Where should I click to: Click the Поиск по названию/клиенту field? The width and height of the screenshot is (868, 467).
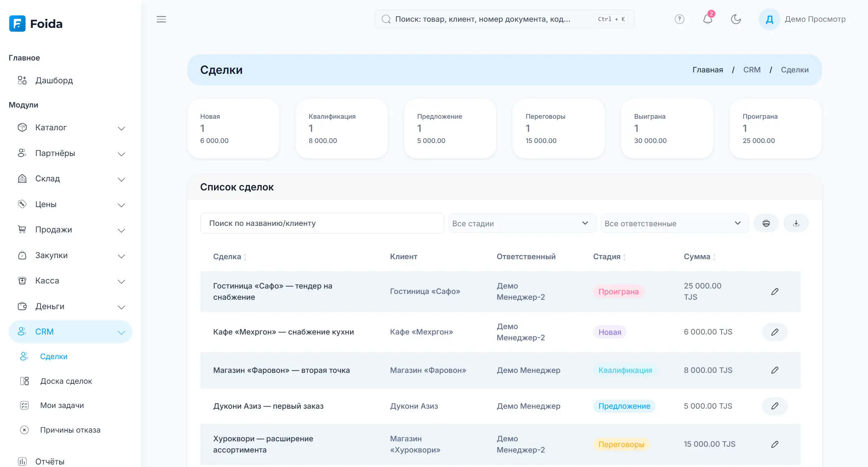click(x=322, y=223)
